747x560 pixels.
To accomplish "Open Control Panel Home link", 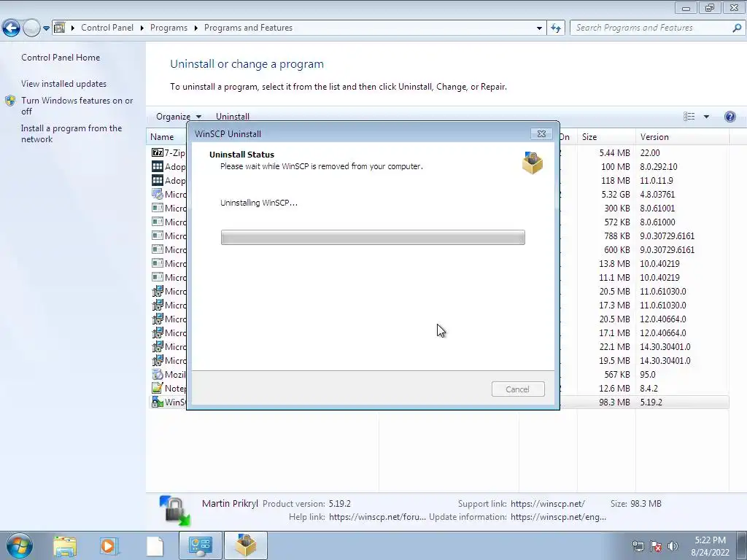I will [x=61, y=57].
